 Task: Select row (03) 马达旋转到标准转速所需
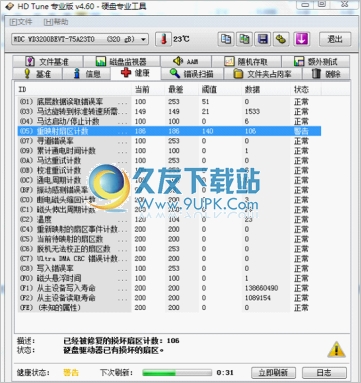169,111
